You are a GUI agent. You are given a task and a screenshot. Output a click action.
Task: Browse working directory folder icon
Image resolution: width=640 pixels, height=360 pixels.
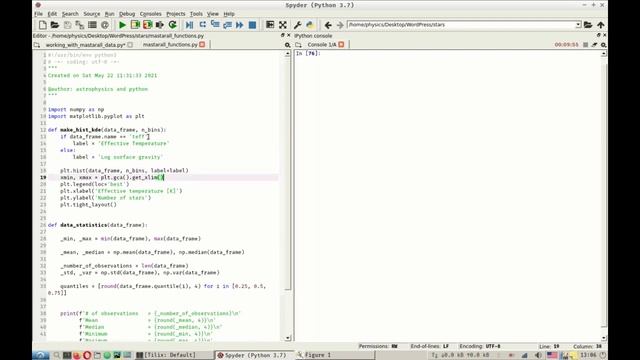coord(588,25)
